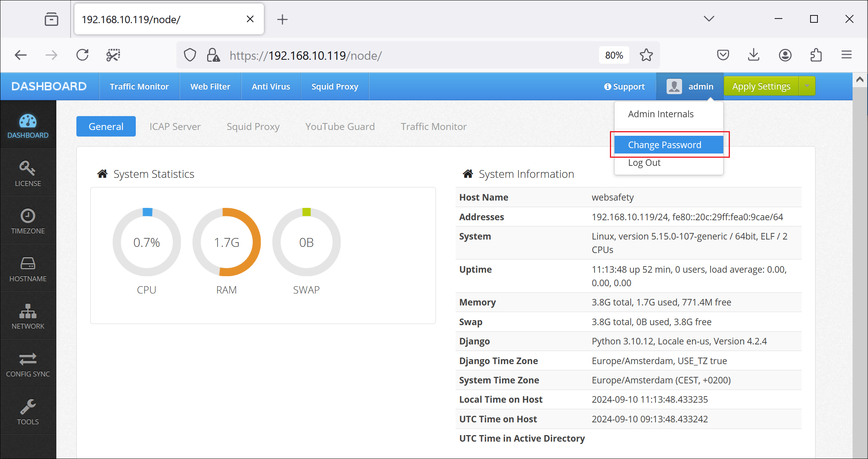This screenshot has height=459, width=868.
Task: Click the Memory value 3.8G total
Action: click(661, 302)
